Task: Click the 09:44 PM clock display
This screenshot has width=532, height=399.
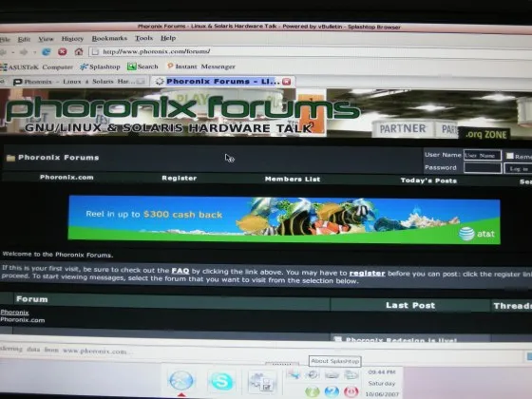Action: [x=382, y=372]
